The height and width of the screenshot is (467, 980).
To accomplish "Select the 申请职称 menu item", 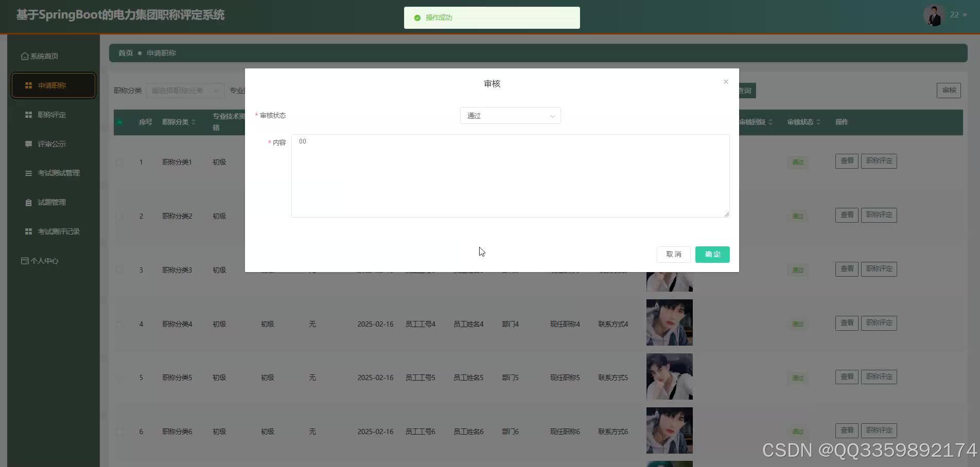I will (x=51, y=85).
